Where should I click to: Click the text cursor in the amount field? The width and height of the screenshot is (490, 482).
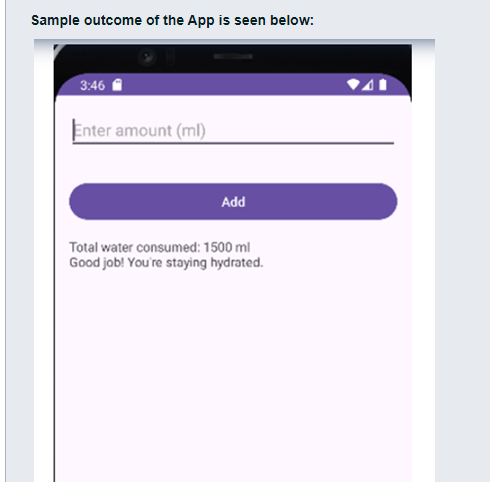[x=74, y=130]
